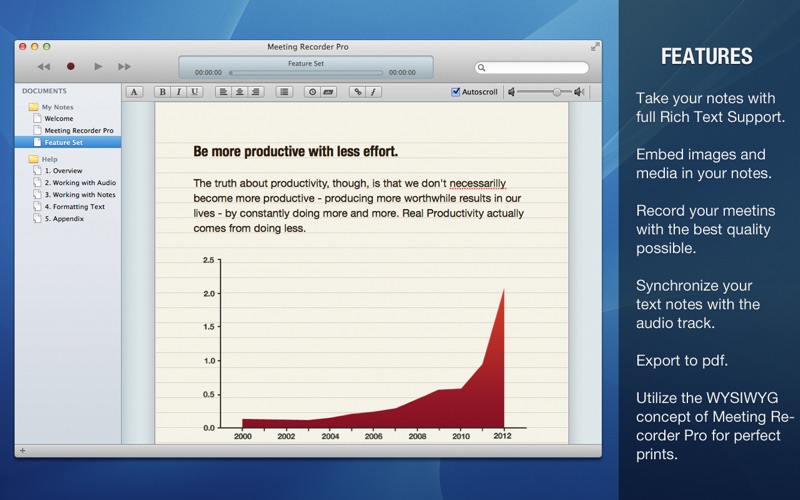Click into the search field

tap(532, 67)
